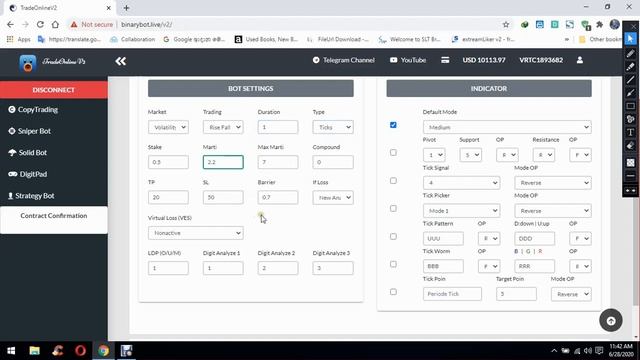Open Virtual Loss Nonactive dropdown
Screen dimensions: 640x360
pyautogui.click(x=196, y=233)
